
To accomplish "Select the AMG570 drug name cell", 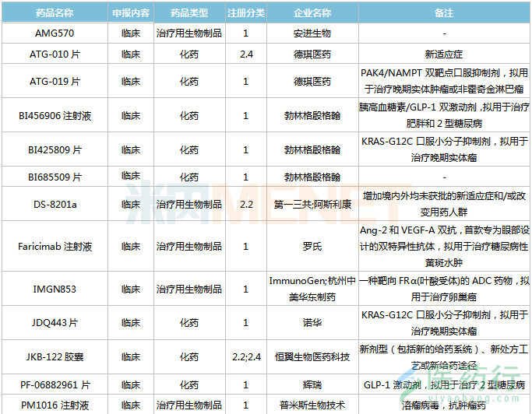I will [55, 33].
